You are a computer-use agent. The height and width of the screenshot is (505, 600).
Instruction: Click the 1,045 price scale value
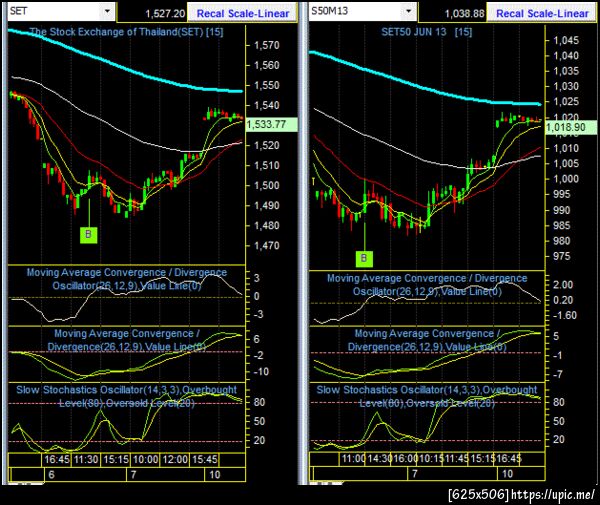[566, 41]
